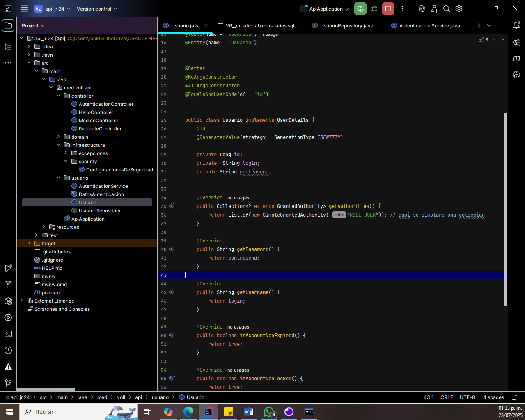This screenshot has width=525, height=420.
Task: Open the Terminal tool window
Action: click(8, 334)
